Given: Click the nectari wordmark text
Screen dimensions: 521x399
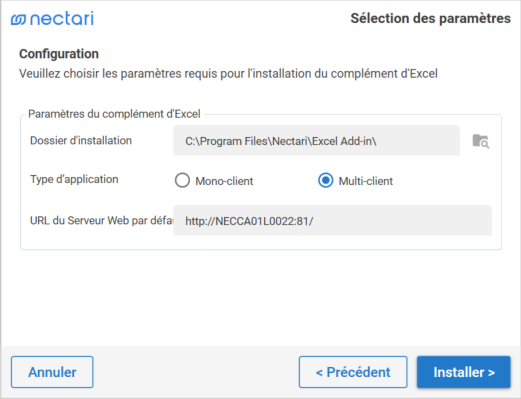Looking at the screenshot, I should (62, 18).
